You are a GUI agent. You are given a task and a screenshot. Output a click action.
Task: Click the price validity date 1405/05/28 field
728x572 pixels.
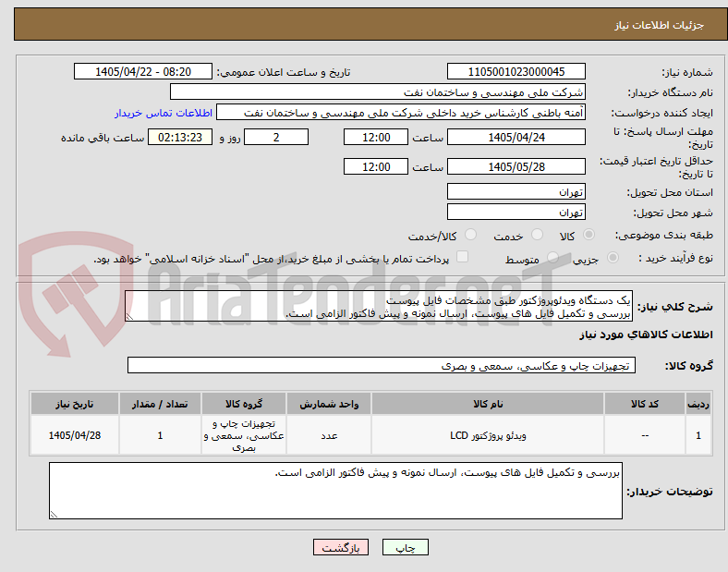(516, 166)
